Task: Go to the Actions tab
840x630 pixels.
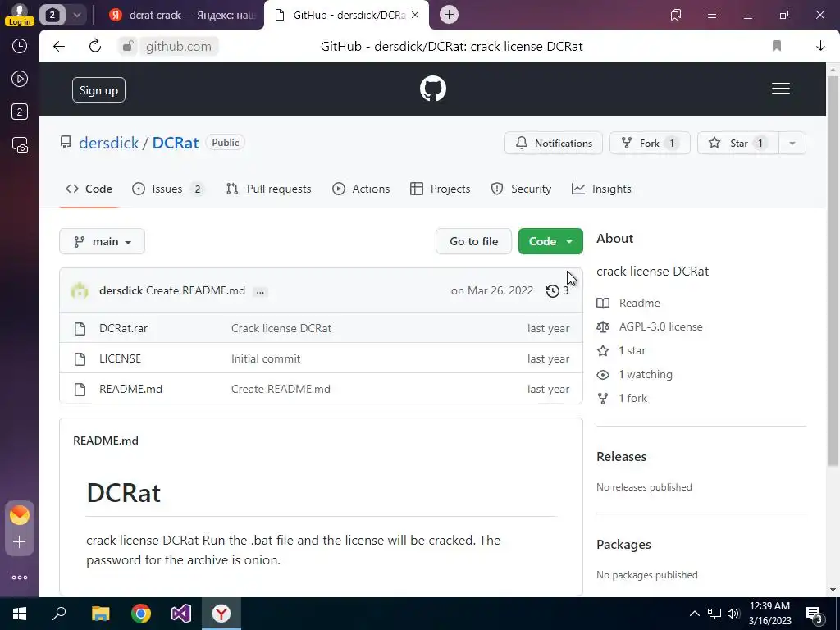Action: tap(361, 189)
